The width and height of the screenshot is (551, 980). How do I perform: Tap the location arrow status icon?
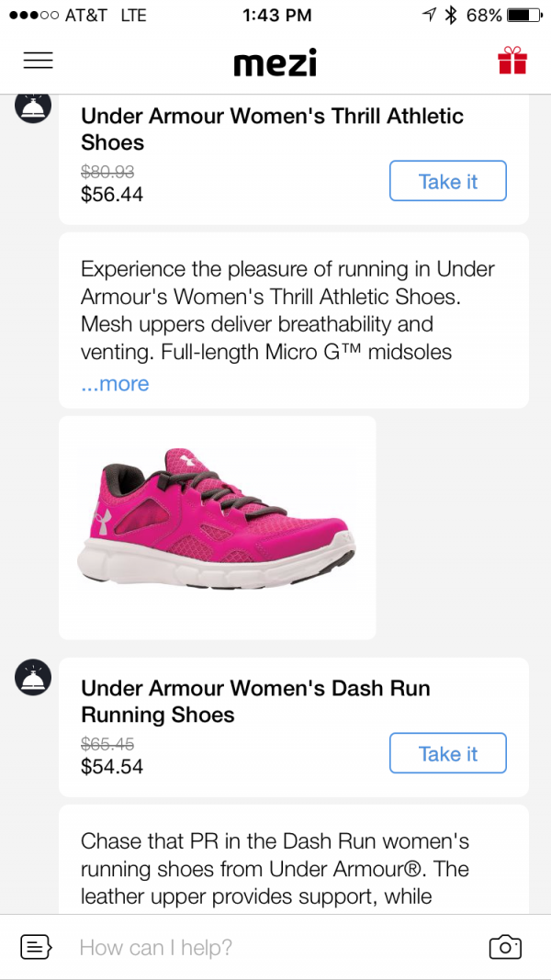[x=428, y=15]
